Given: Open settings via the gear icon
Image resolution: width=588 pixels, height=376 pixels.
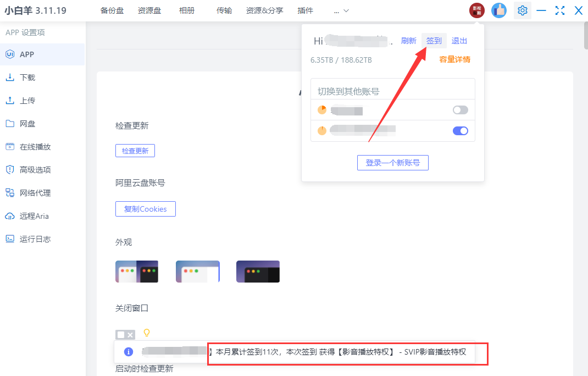Looking at the screenshot, I should [x=523, y=10].
